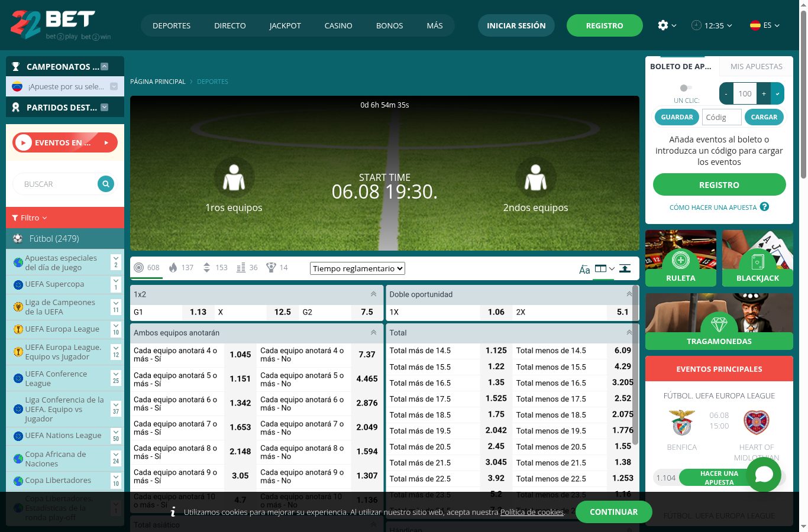Switch to the Boleto de Apuestas tab
The width and height of the screenshot is (808, 532).
tap(682, 66)
